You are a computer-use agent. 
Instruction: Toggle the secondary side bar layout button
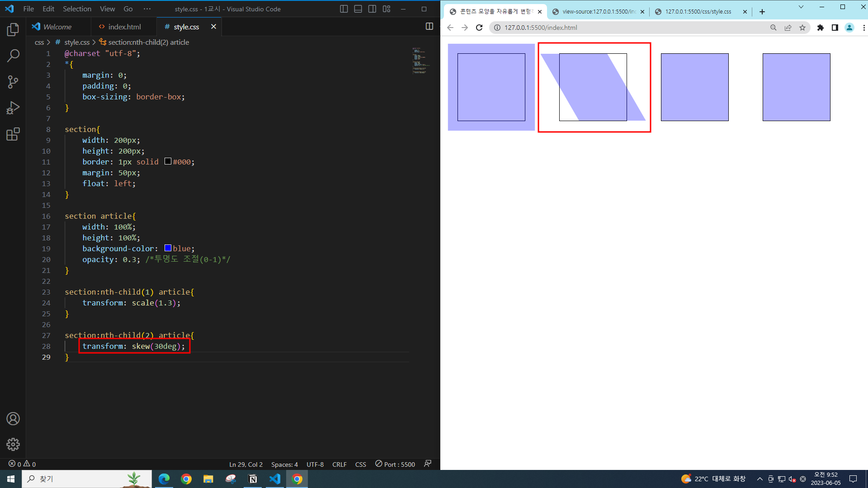click(372, 9)
